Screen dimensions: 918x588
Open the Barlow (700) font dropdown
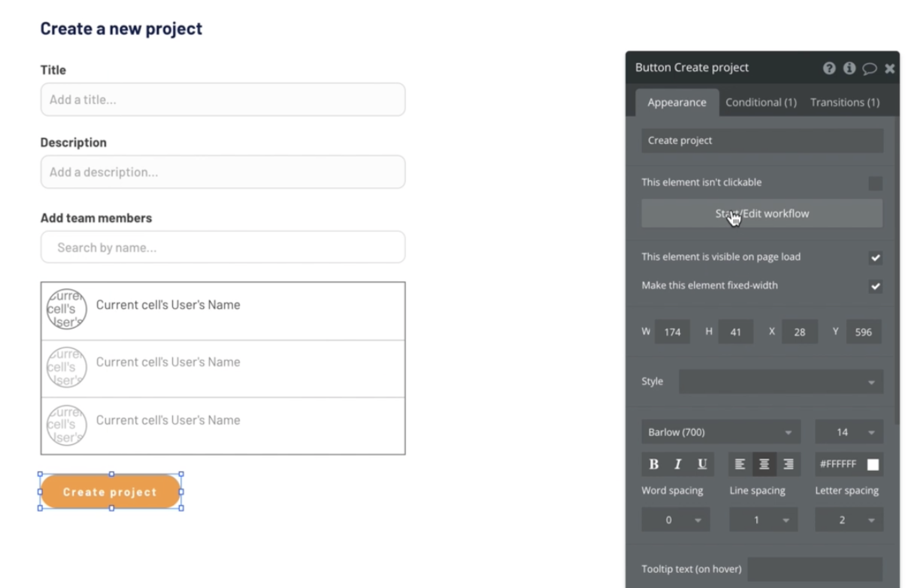pyautogui.click(x=721, y=432)
